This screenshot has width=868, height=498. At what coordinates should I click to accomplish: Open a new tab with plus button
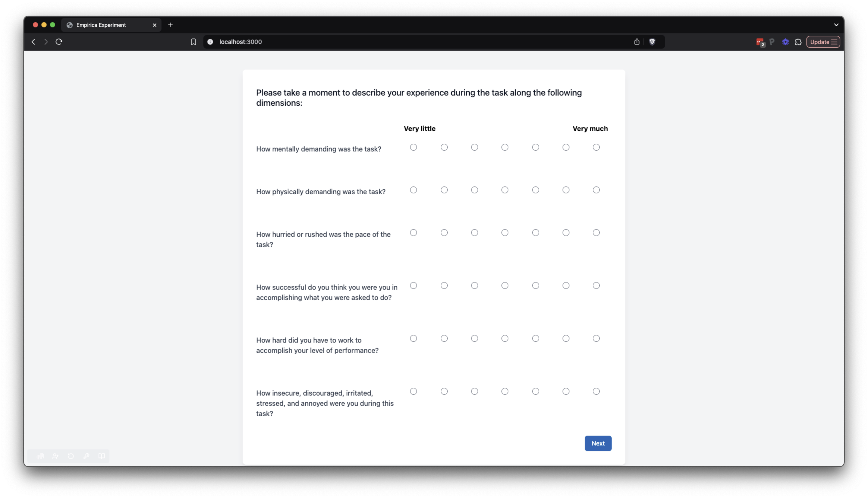pos(170,25)
